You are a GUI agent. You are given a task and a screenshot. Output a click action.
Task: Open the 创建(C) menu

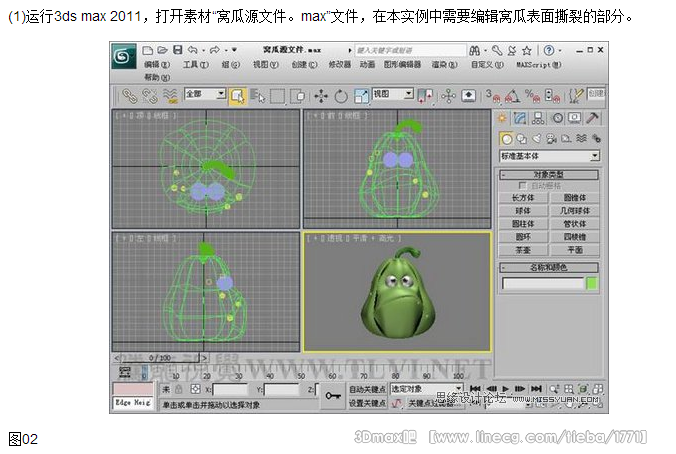click(x=304, y=65)
